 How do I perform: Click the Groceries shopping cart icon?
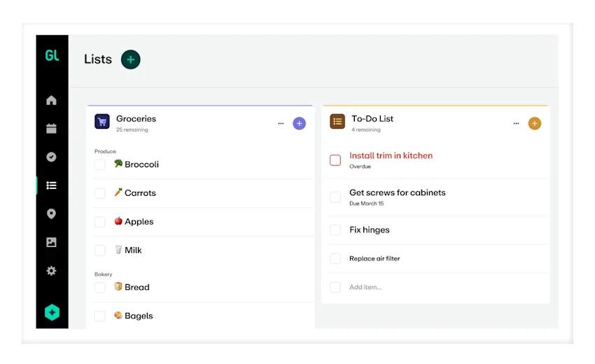point(102,122)
